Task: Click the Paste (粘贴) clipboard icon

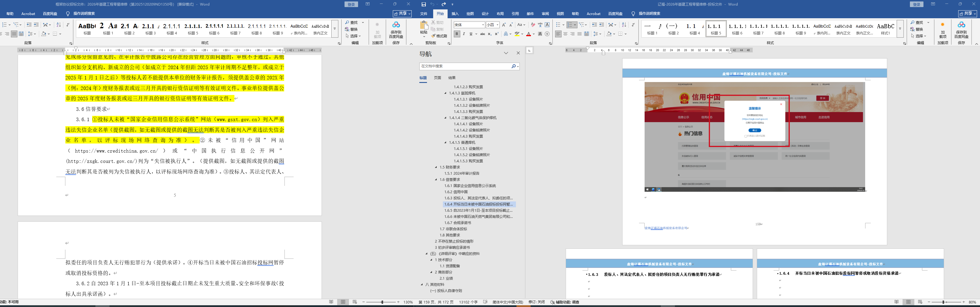Action: click(x=423, y=26)
